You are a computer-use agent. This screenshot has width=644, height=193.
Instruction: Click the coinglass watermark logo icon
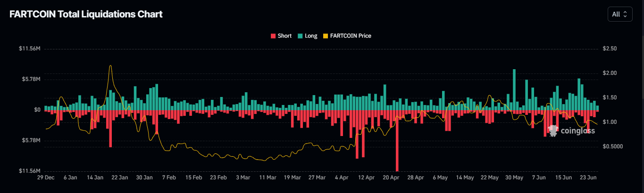[553, 130]
